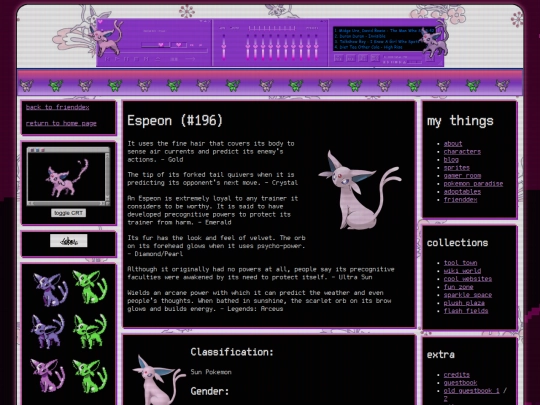The width and height of the screenshot is (540, 405).
Task: Click the Espeon sprite in mini window
Action: click(x=67, y=177)
